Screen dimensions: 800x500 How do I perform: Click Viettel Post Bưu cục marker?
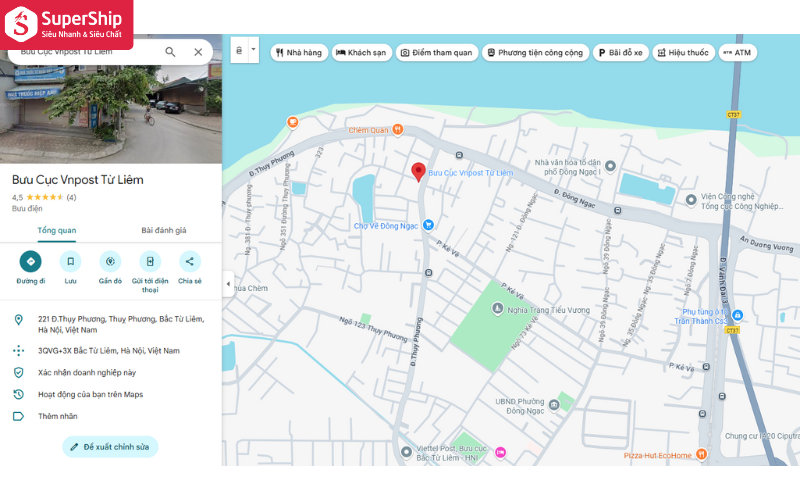click(406, 452)
